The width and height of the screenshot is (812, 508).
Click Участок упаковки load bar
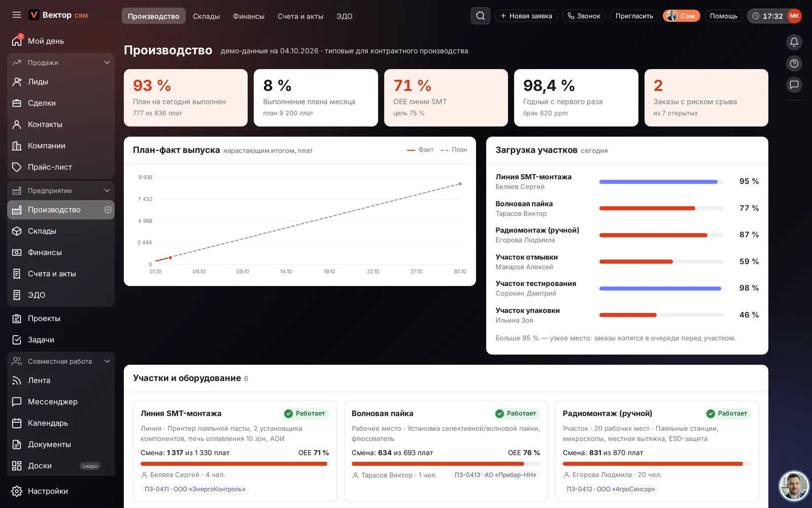coord(661,315)
